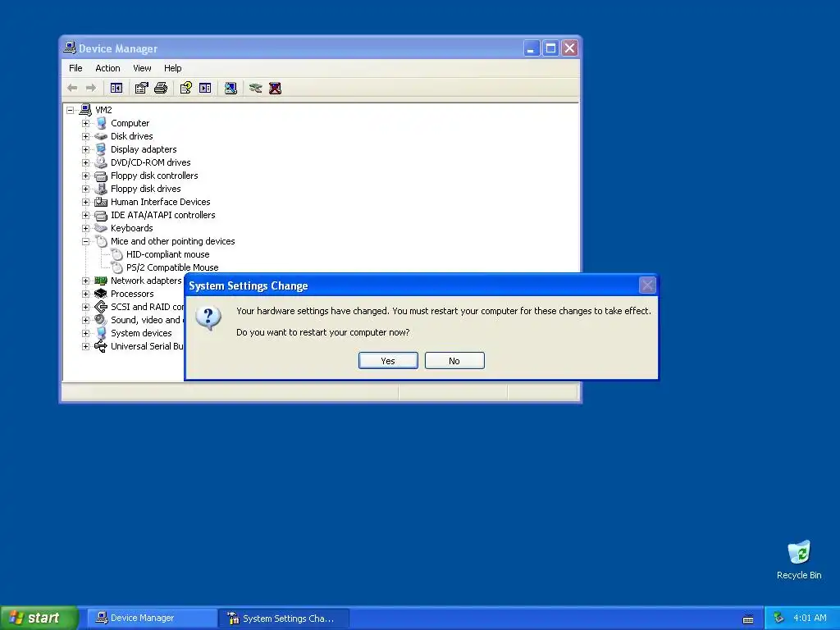Switch to System Settings Change taskbar button
This screenshot has width=840, height=630.
(x=284, y=619)
